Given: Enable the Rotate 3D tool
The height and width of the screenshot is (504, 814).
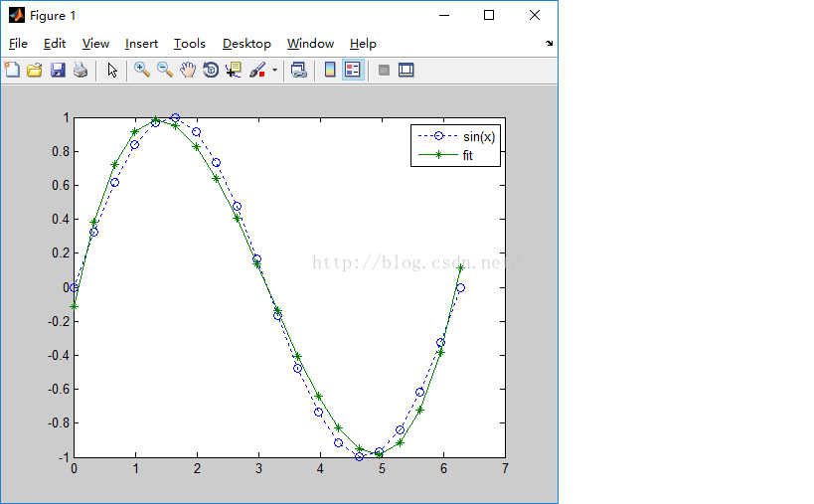Looking at the screenshot, I should coord(211,70).
